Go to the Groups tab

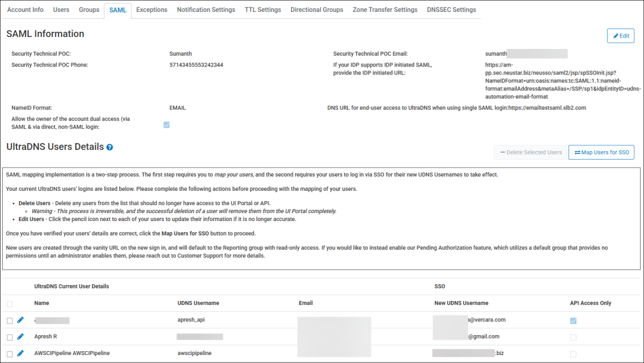coord(89,10)
